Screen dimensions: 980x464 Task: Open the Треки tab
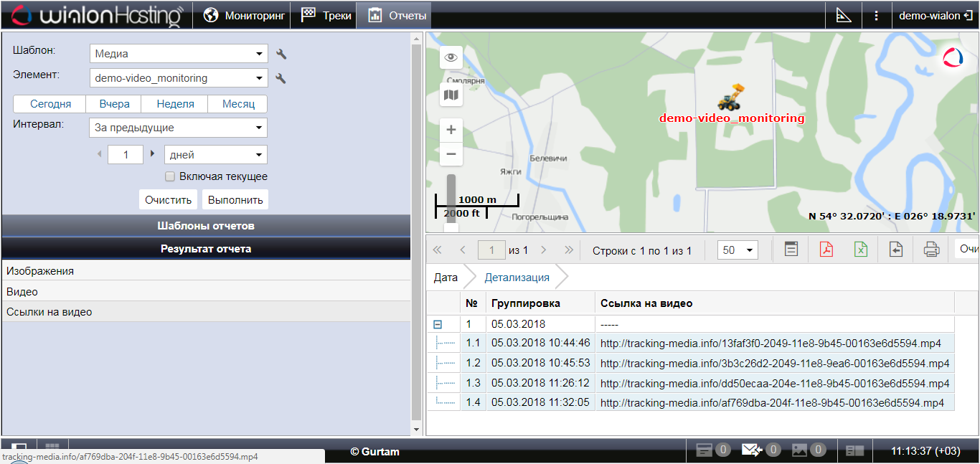pos(326,15)
